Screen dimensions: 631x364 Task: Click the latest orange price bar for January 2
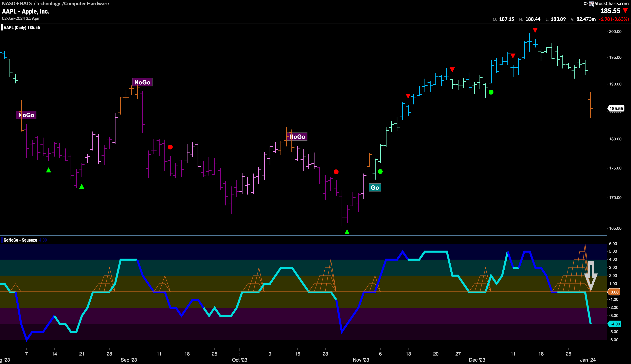click(591, 105)
